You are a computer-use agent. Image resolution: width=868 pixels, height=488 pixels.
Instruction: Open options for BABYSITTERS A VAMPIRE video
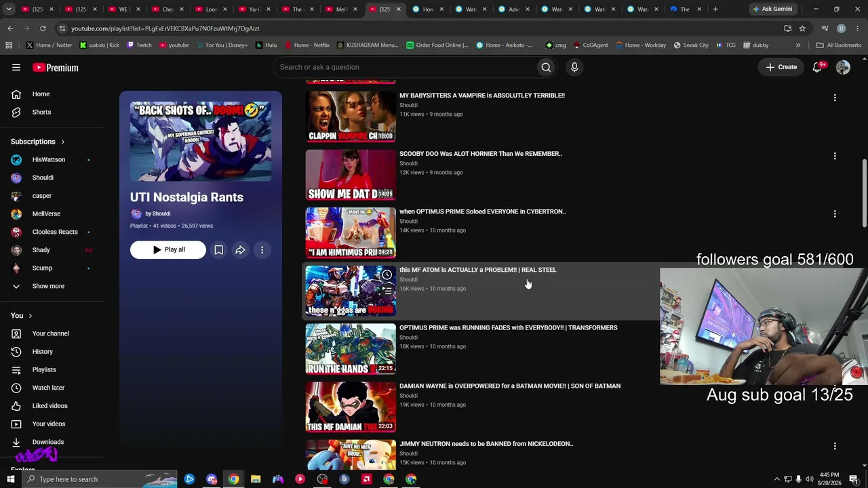pos(835,98)
